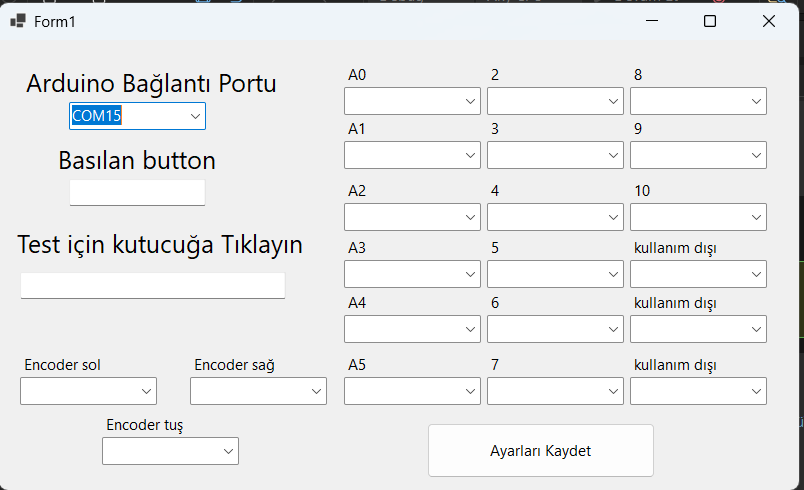Expand the pin 8 dropdown
804x490 pixels.
click(698, 101)
